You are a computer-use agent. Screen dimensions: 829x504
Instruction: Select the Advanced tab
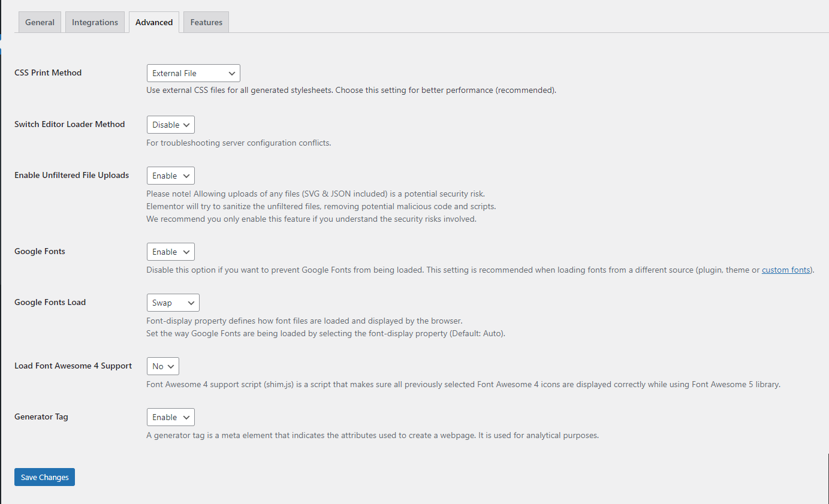(154, 22)
